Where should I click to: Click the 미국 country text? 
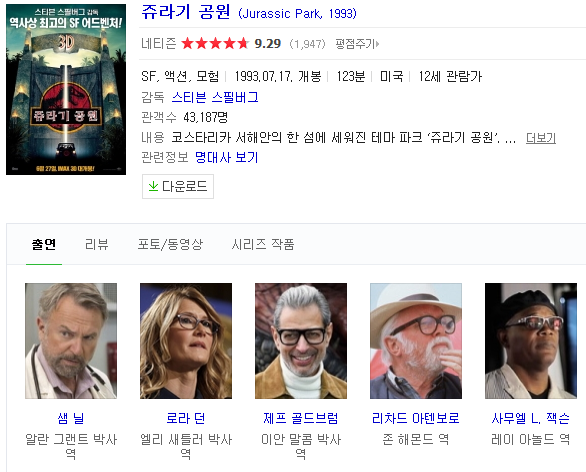click(392, 77)
